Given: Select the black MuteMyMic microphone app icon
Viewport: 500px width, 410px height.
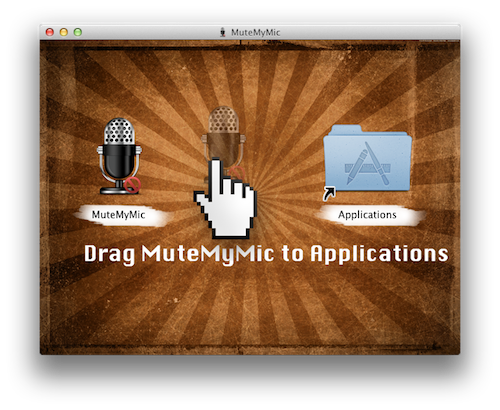Looking at the screenshot, I should pyautogui.click(x=119, y=156).
